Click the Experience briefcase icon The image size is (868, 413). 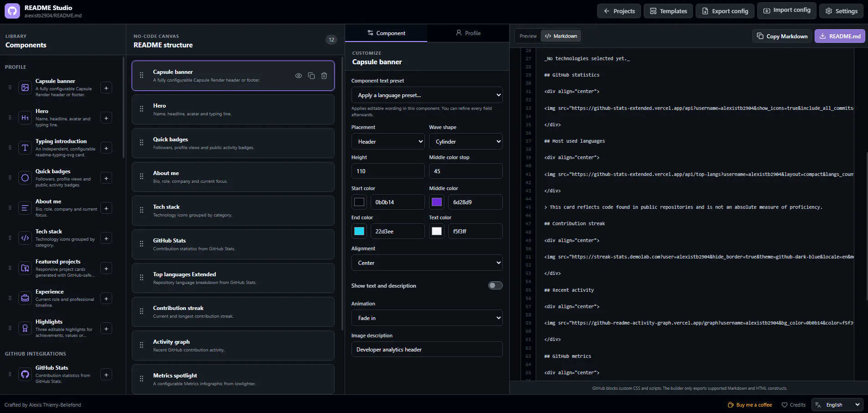coord(25,298)
